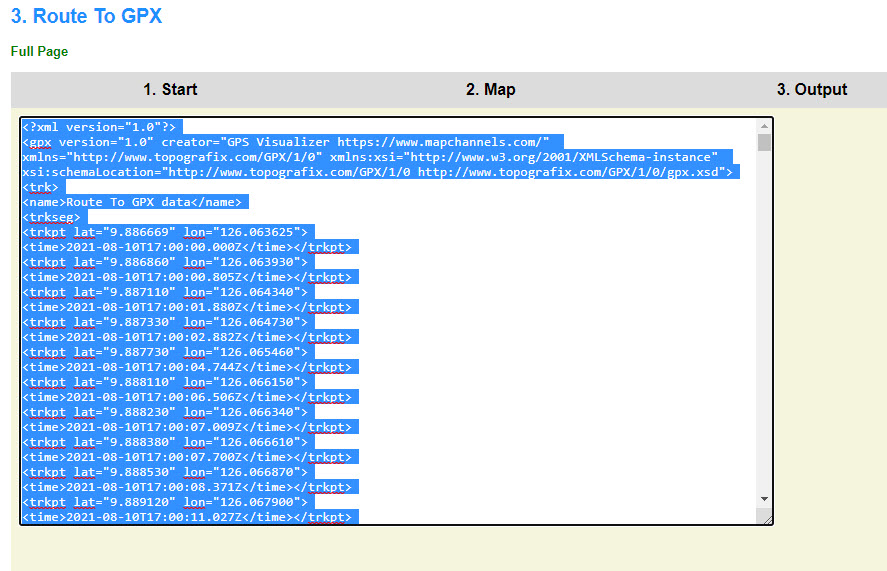Switch to the 1. Start tab
Image resolution: width=887 pixels, height=571 pixels.
pos(170,89)
